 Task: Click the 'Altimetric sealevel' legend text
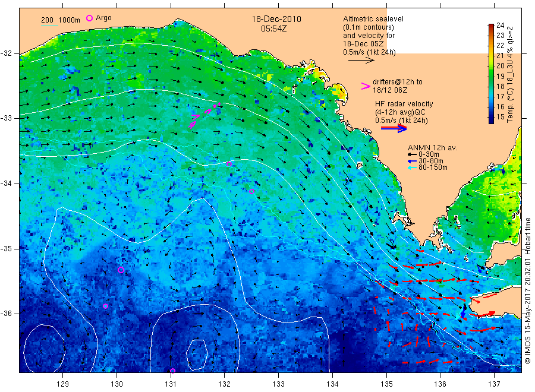point(373,19)
